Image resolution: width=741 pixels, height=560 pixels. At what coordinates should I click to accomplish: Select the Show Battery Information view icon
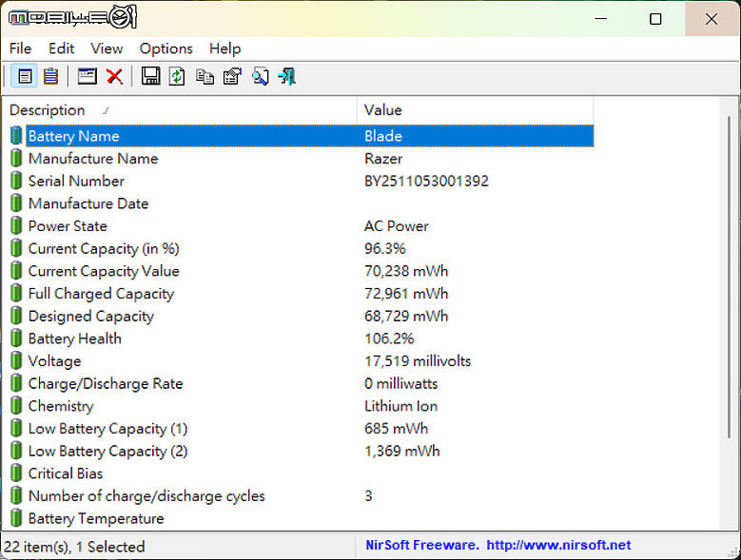24,76
